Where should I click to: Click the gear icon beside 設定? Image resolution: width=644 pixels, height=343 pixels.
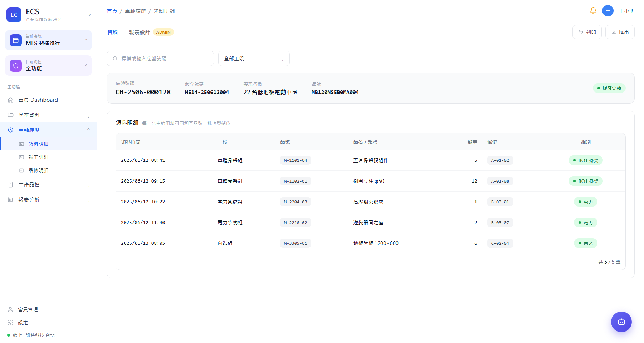click(11, 323)
